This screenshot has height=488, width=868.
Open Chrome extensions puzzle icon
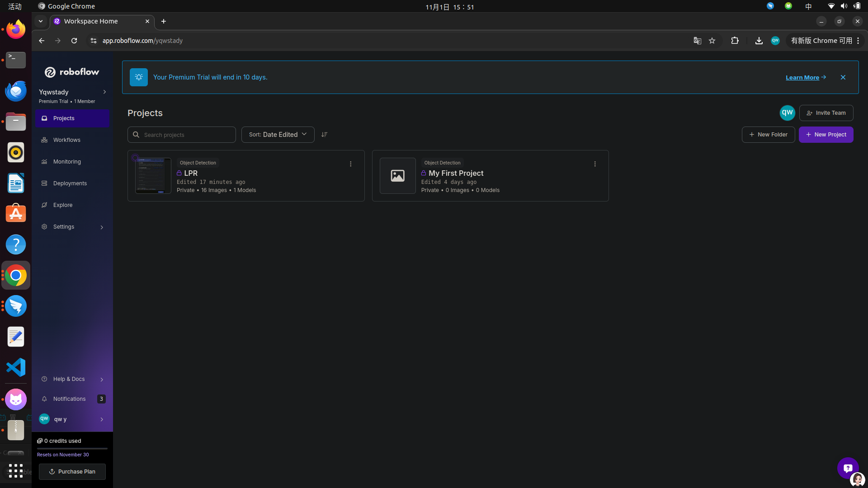coord(735,41)
